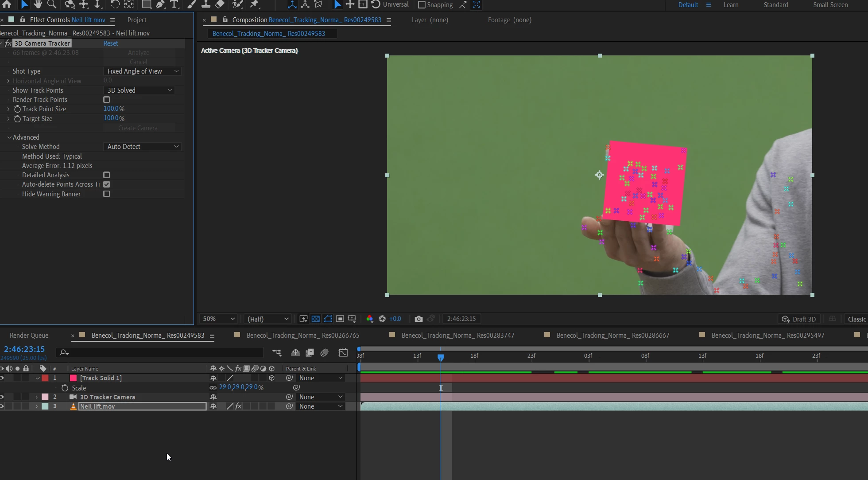
Task: Select the Hand tool
Action: click(x=38, y=4)
